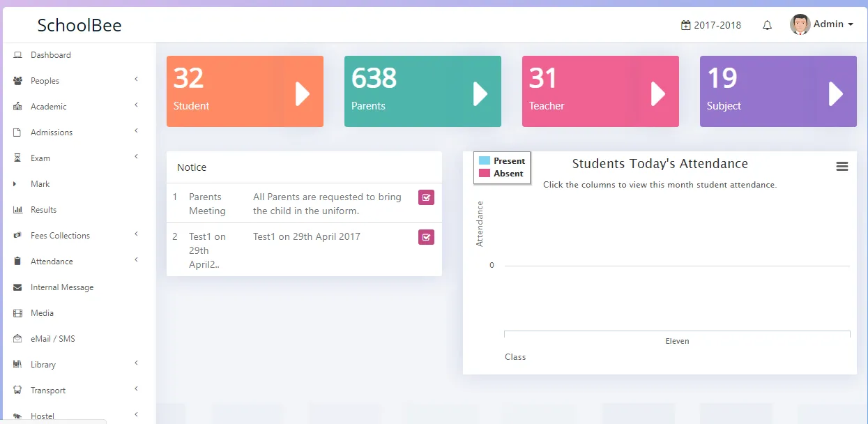Open the Parents count card

coord(422,91)
